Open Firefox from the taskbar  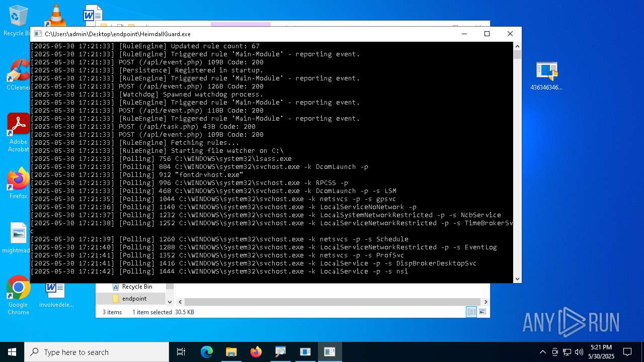click(x=256, y=352)
